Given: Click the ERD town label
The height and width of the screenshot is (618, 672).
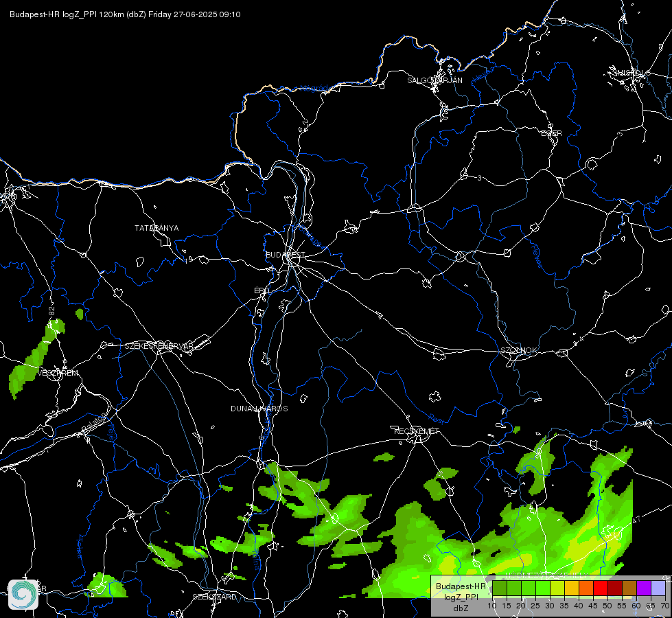Looking at the screenshot, I should [x=261, y=290].
